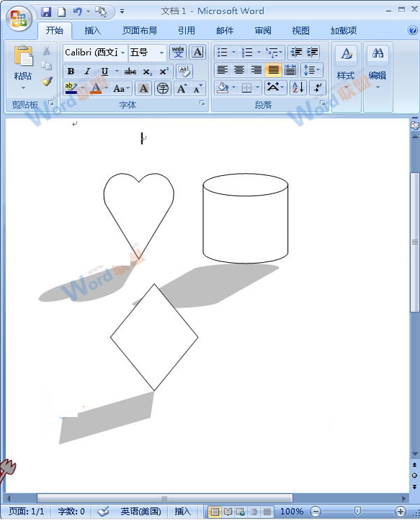The height and width of the screenshot is (520, 420).
Task: Apply bullet list formatting
Action: 222,52
